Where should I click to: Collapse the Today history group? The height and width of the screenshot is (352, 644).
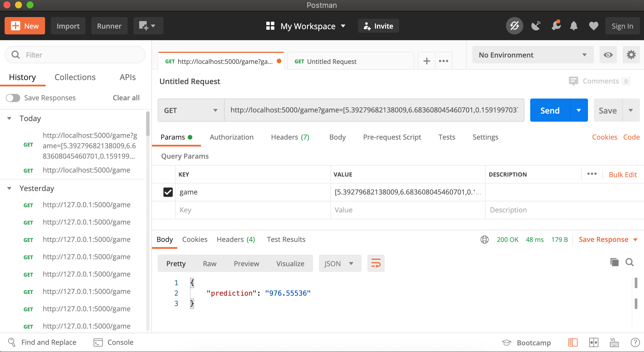coord(9,118)
